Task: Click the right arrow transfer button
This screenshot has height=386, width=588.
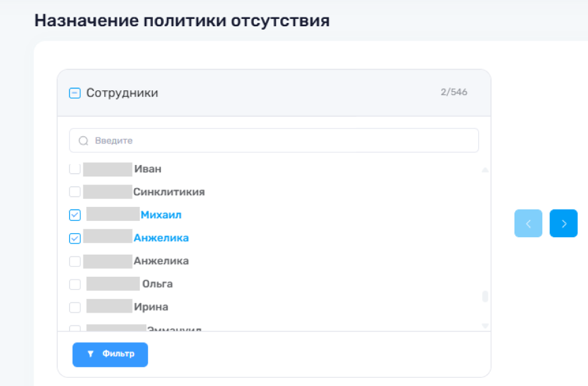Action: [564, 224]
